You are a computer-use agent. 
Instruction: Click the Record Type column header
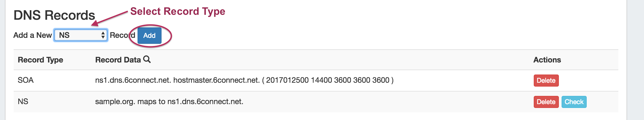40,60
